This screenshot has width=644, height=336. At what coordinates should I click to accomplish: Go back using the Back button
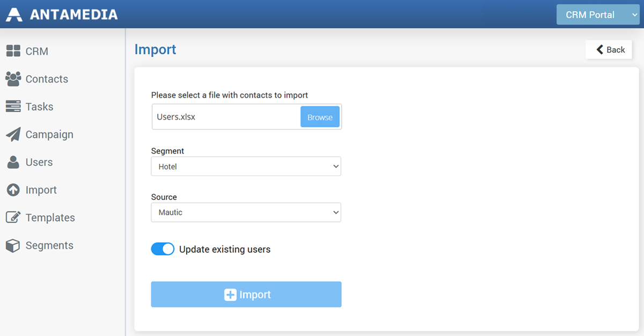(609, 49)
